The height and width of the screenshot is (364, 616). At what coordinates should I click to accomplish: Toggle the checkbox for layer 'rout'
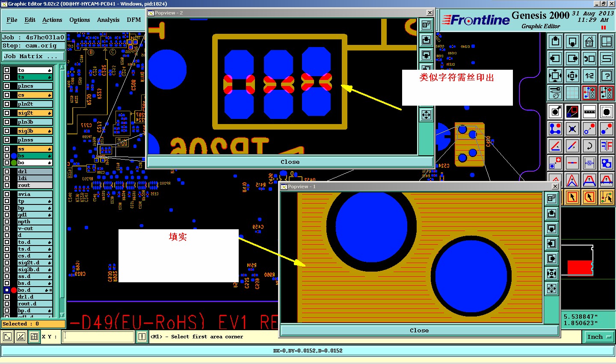[x=7, y=185]
